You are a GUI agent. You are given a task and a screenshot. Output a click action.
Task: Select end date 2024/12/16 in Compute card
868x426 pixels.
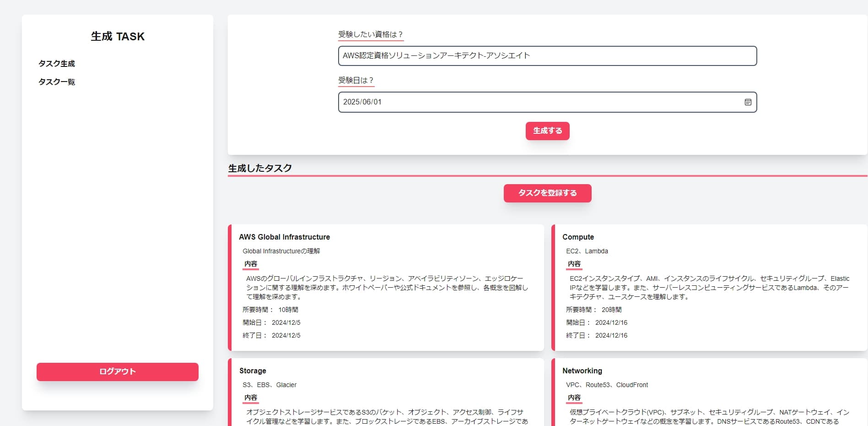[x=611, y=335]
